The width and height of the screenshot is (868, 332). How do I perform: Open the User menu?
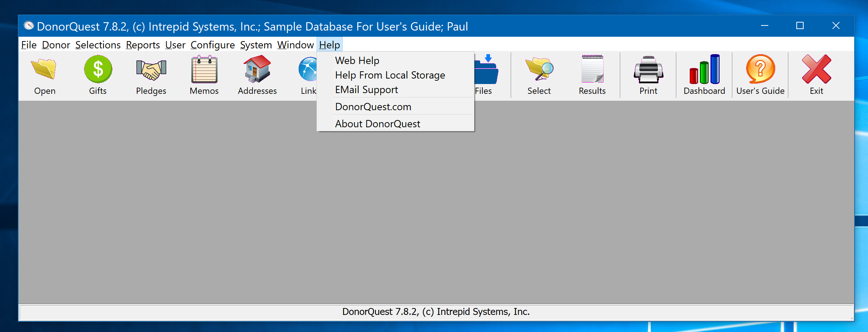[x=175, y=45]
